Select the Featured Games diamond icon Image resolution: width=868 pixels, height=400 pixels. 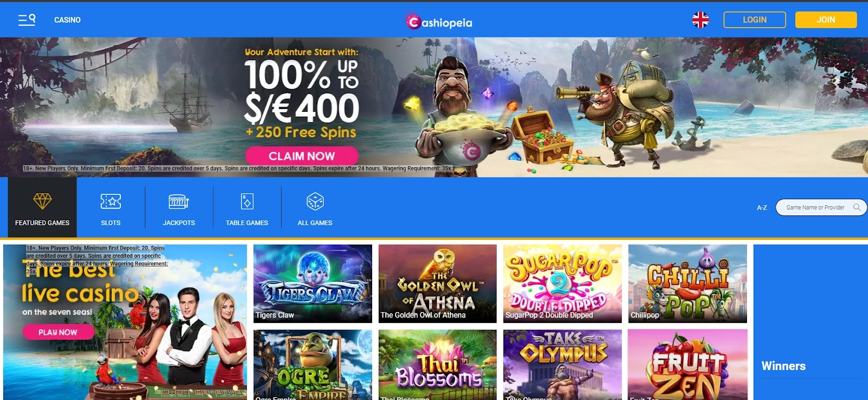click(42, 201)
